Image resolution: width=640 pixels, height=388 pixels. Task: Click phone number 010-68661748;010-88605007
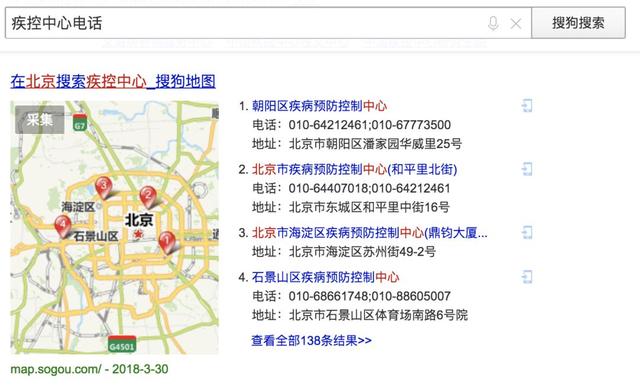[369, 296]
